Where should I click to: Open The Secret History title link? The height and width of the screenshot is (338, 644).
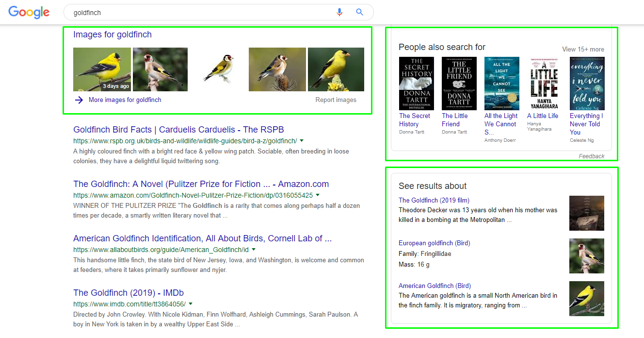(x=415, y=120)
